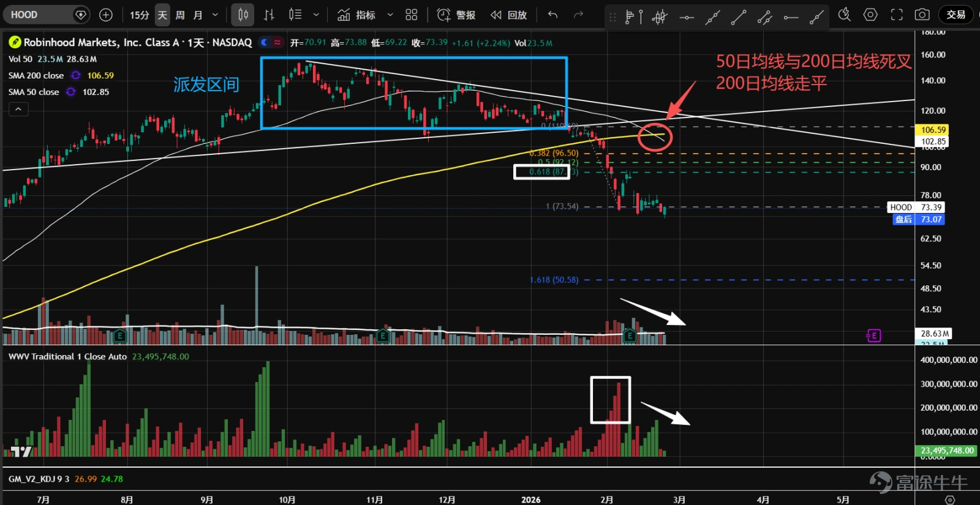Switch to the 15分 timeframe
Viewport: 980px width, 505px height.
[140, 15]
